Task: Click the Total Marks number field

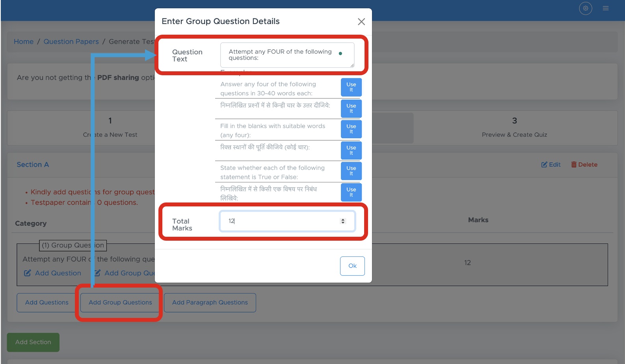Action: [x=287, y=221]
